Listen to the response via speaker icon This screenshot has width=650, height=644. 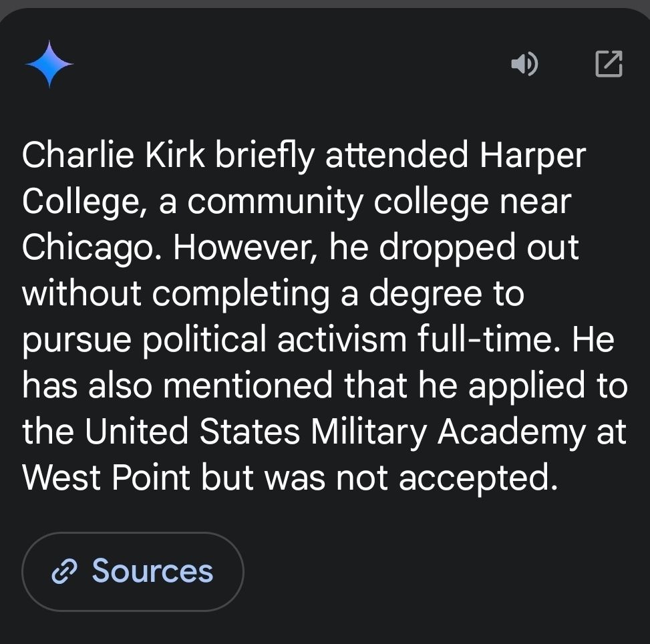[524, 64]
